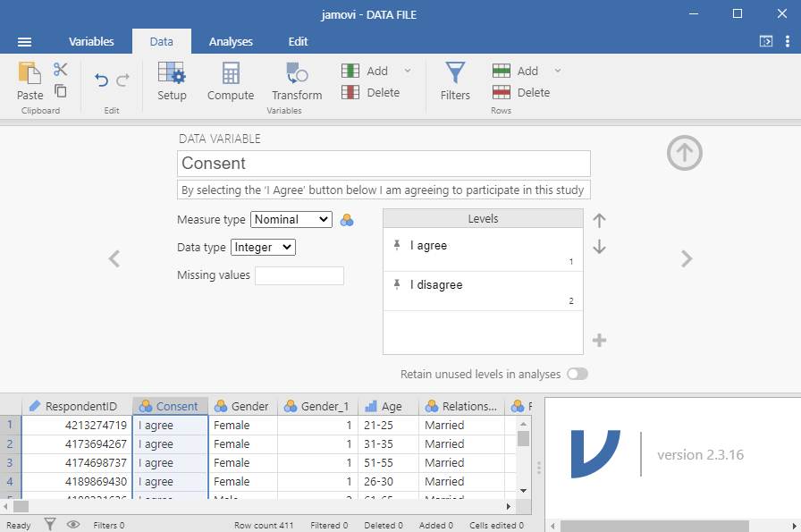The height and width of the screenshot is (532, 801).
Task: Expand the Add variable dropdown arrow
Action: coord(408,71)
